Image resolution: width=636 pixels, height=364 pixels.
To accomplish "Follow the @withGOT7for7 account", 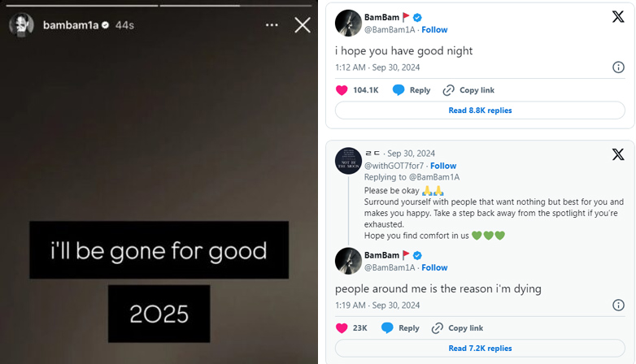I will point(443,167).
